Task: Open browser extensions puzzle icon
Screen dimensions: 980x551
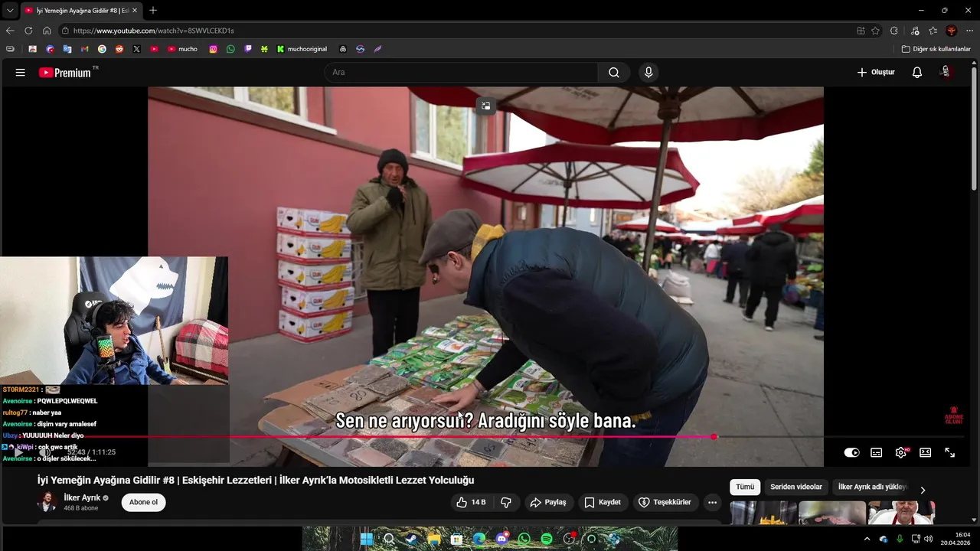Action: (x=894, y=31)
